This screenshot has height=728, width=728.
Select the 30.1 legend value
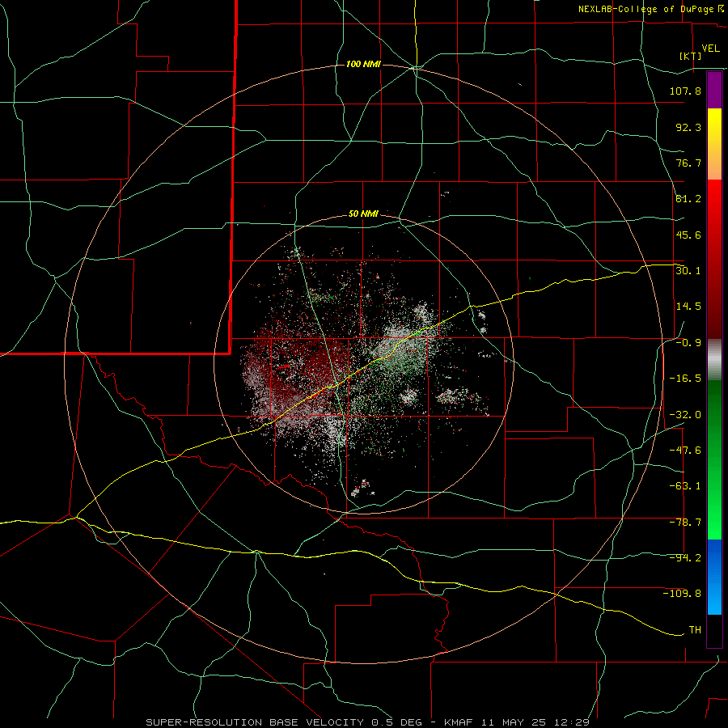[688, 271]
